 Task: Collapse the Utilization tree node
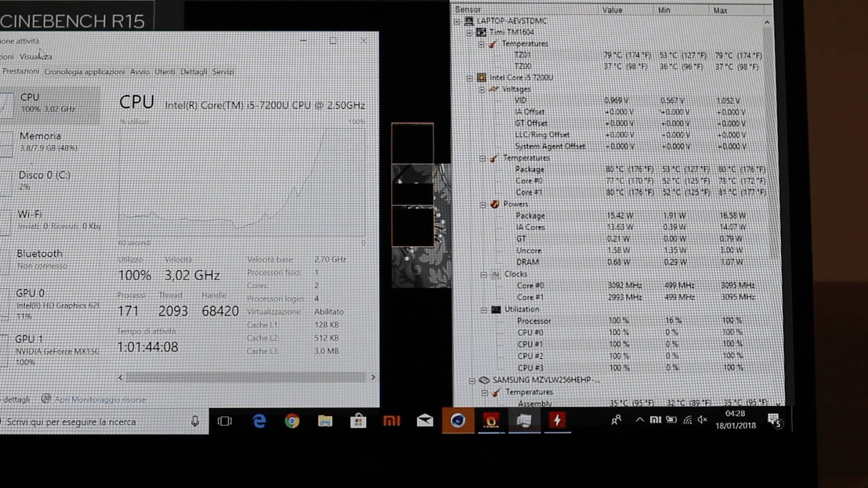click(x=484, y=310)
